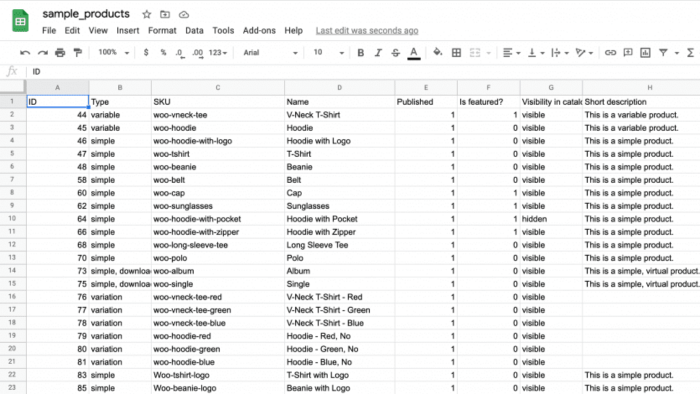This screenshot has height=394, width=700.
Task: Select the 'hidden' visibility cell
Action: point(551,219)
